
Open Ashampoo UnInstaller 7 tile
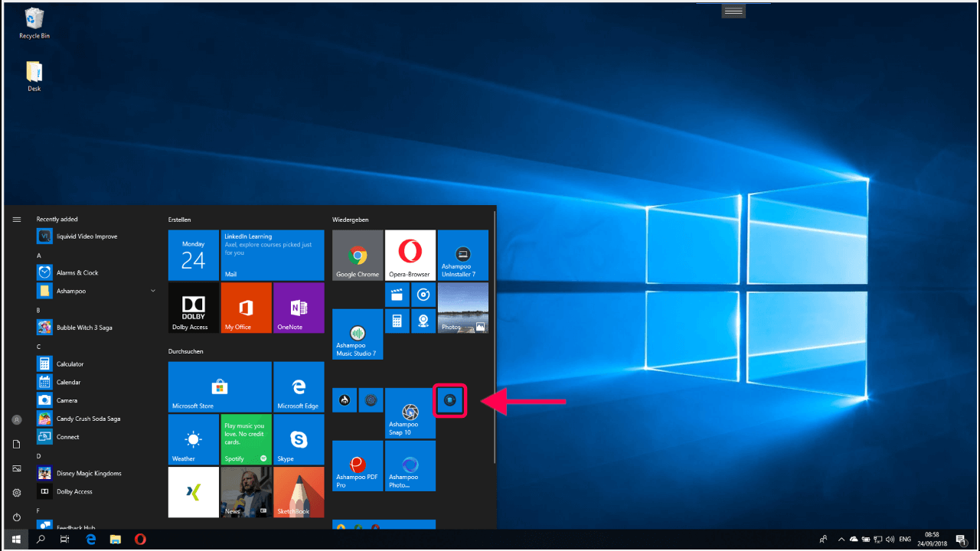[x=462, y=255]
